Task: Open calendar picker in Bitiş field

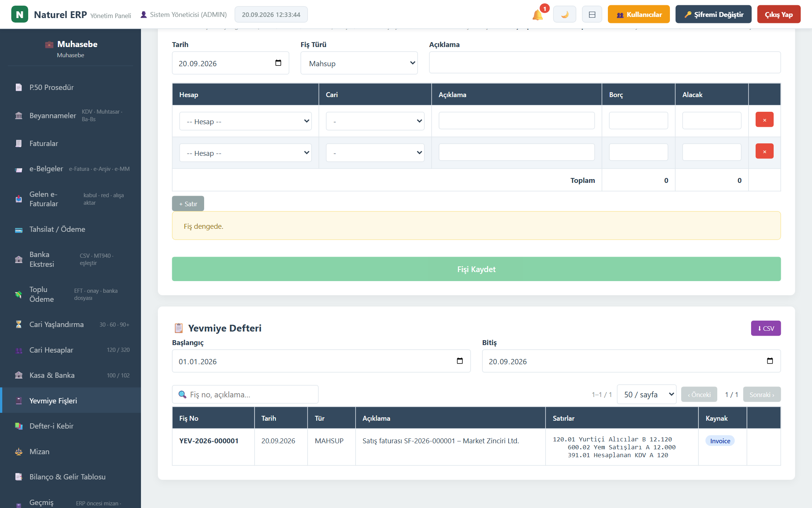Action: coord(770,361)
